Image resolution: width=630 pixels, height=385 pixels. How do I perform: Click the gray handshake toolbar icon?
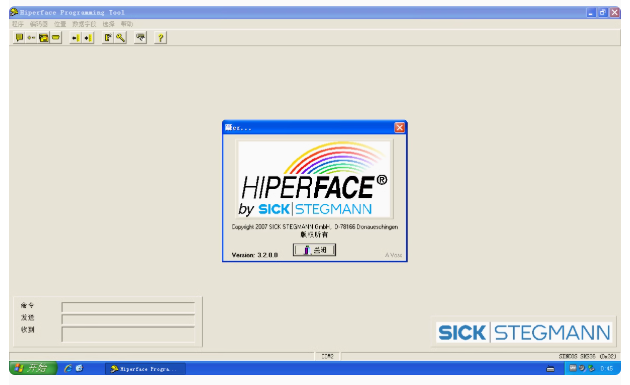click(x=140, y=38)
